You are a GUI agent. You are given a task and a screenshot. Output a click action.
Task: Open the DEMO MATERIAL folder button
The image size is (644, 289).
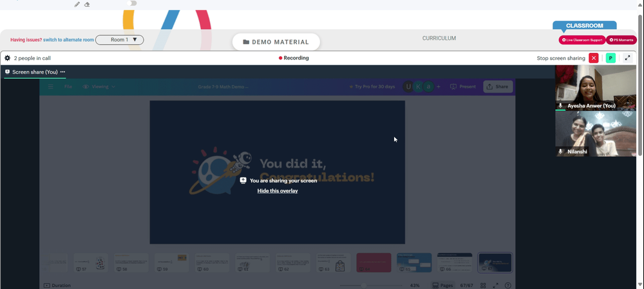[276, 42]
